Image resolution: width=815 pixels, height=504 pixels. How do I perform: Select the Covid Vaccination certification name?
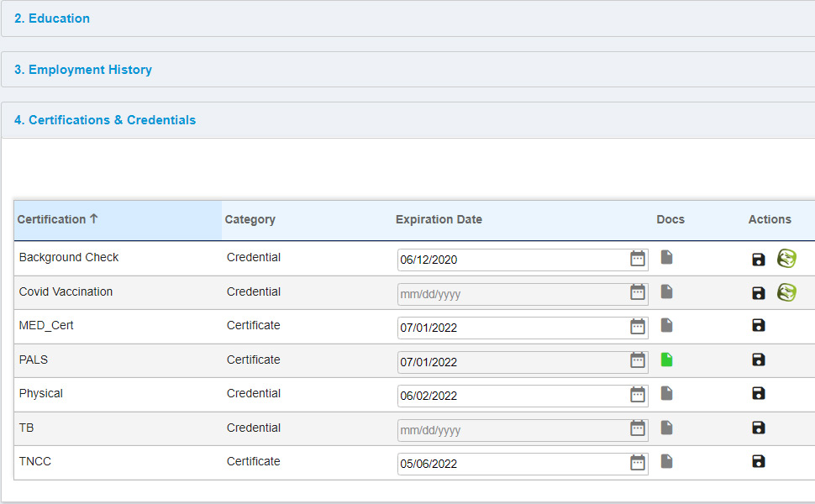(66, 292)
